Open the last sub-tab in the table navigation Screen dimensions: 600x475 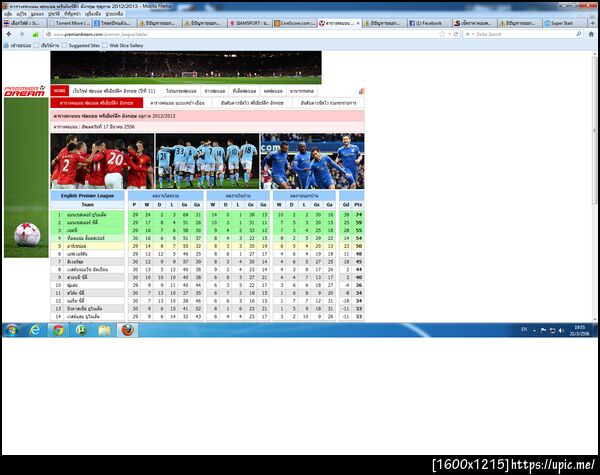pyautogui.click(x=328, y=103)
